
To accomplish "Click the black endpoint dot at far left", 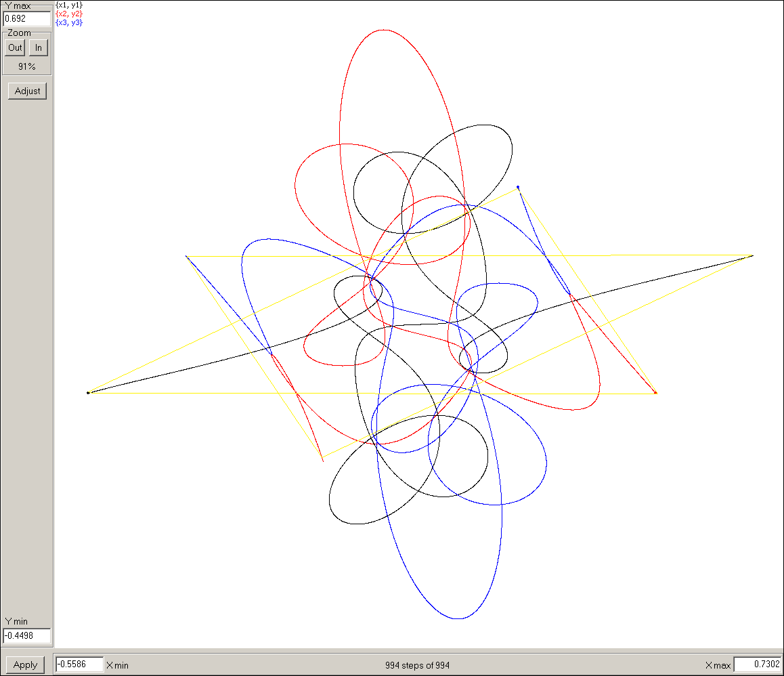I will pyautogui.click(x=88, y=393).
